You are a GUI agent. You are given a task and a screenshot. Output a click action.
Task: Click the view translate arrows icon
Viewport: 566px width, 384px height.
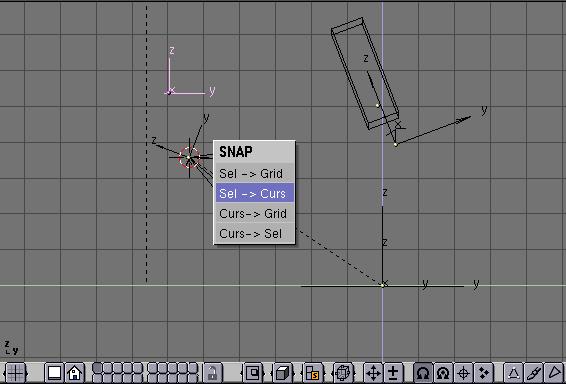373,373
